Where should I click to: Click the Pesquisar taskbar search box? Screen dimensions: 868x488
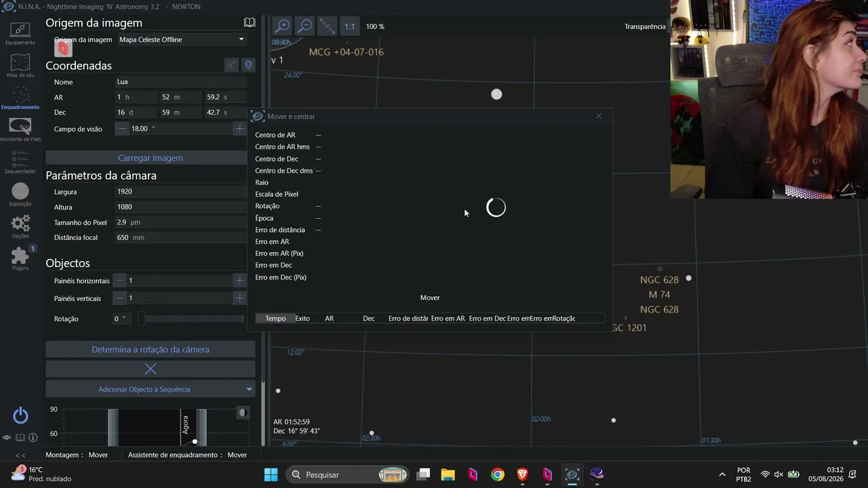348,474
